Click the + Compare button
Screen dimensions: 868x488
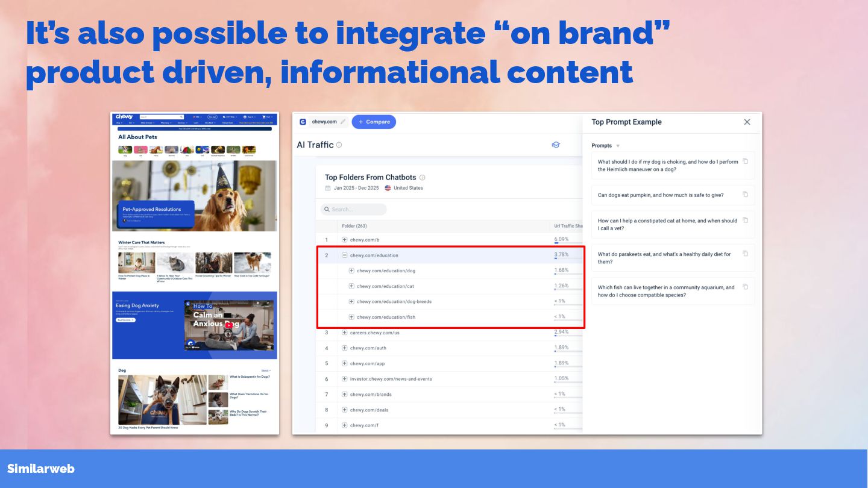pyautogui.click(x=374, y=122)
